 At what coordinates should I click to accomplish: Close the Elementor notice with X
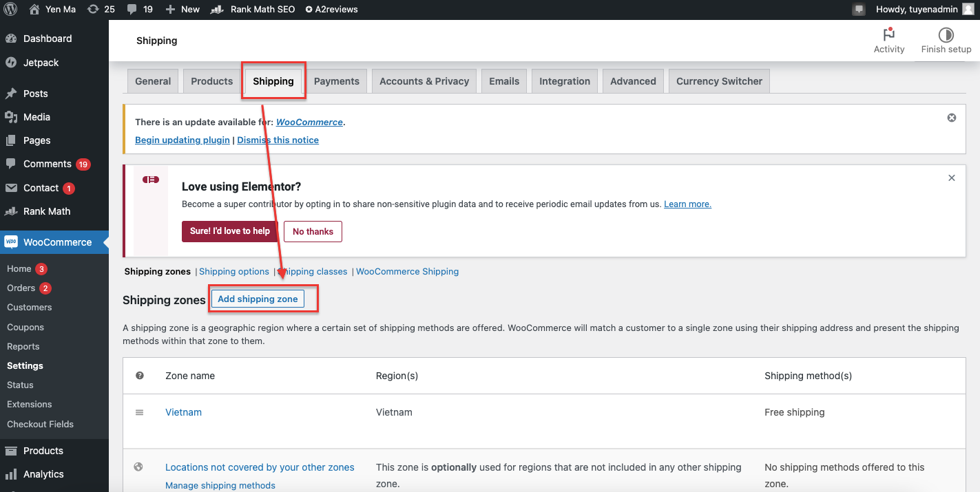click(951, 178)
